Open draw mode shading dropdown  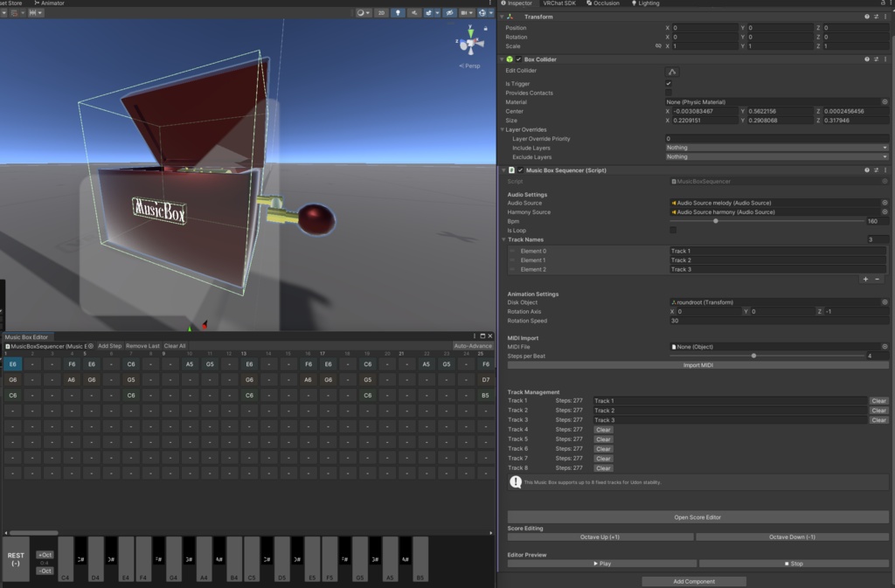(x=363, y=12)
